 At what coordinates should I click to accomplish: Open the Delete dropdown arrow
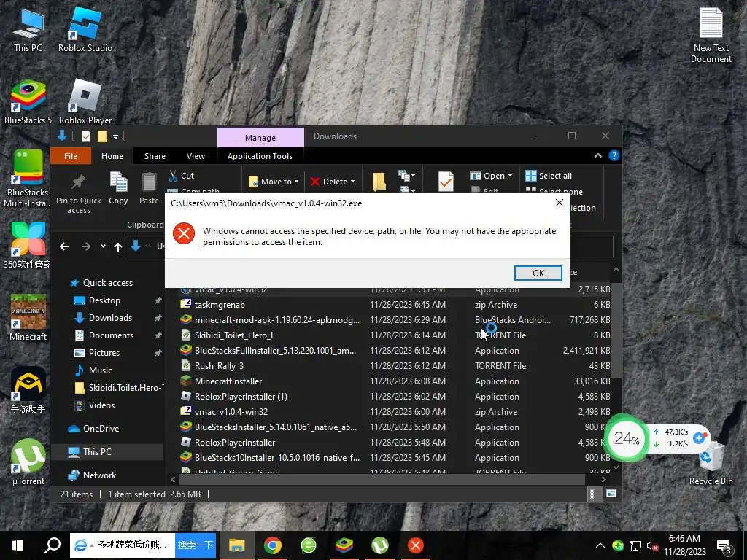point(352,182)
